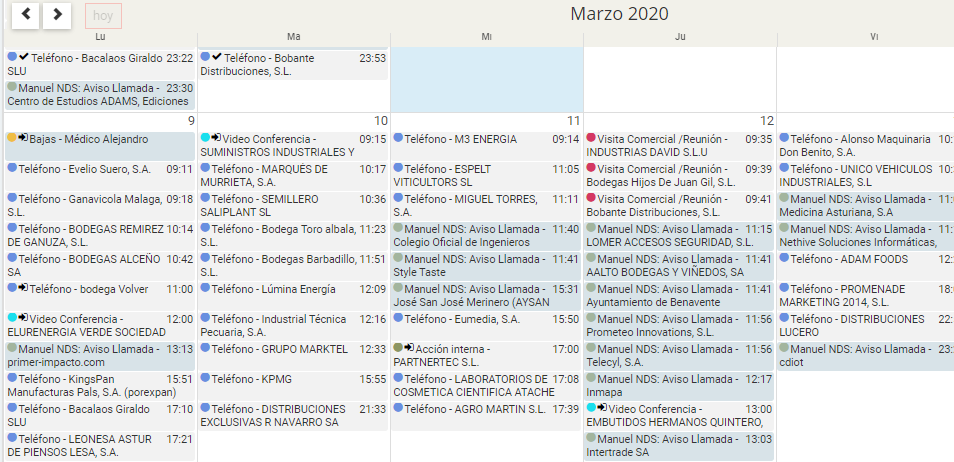Click arrow icon on Video Conferencia SUMINISTROS INDUSTRIALES
The image size is (954, 462).
pyautogui.click(x=216, y=138)
